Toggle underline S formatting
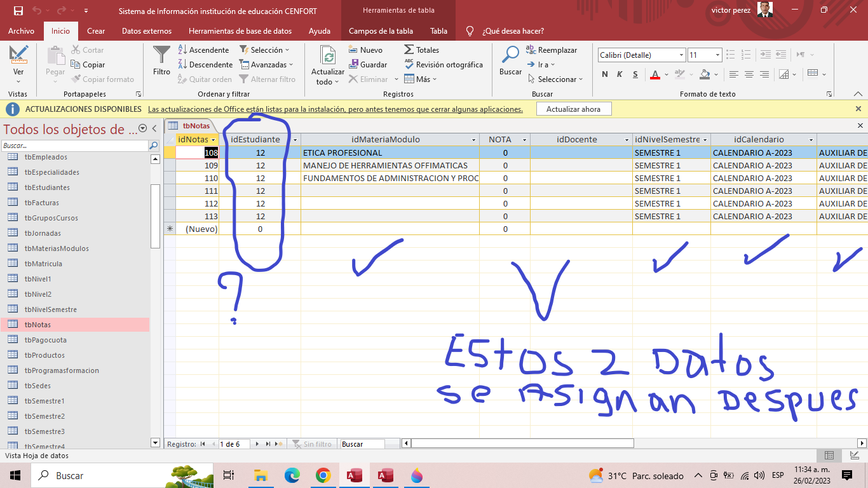 (635, 74)
